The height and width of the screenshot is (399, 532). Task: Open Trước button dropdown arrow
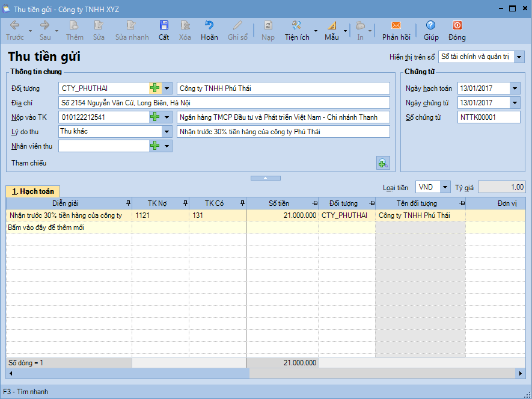click(30, 31)
